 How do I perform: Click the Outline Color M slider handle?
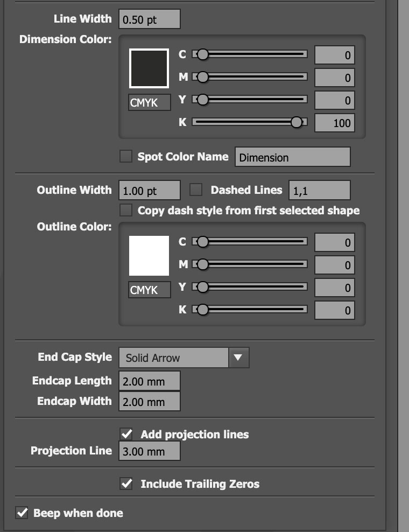point(202,264)
